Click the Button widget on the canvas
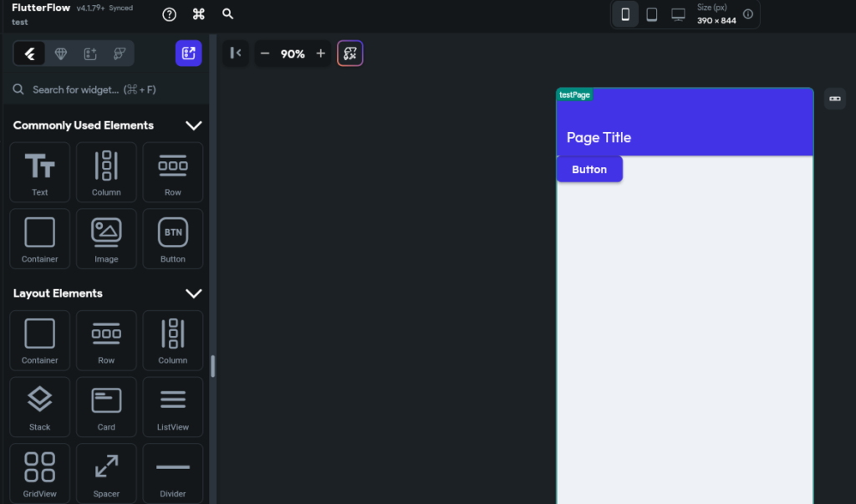The width and height of the screenshot is (856, 504). tap(589, 169)
